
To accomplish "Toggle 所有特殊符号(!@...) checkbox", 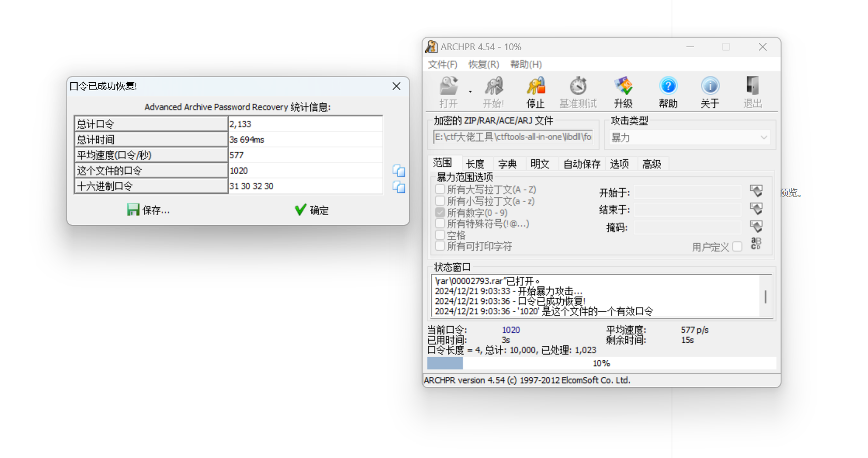I will click(440, 223).
